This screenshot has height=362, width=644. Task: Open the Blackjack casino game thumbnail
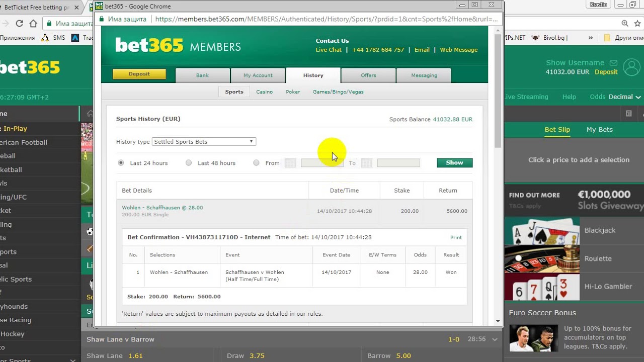pos(542,230)
